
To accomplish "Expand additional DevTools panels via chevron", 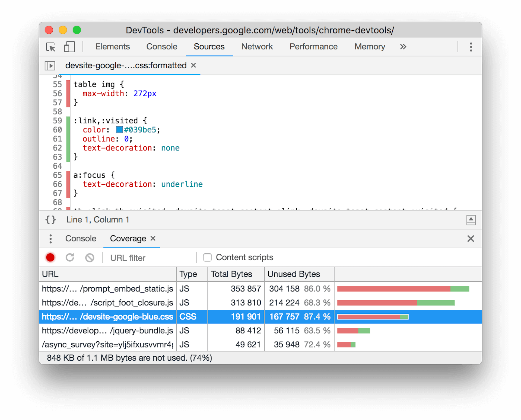I will coord(404,47).
